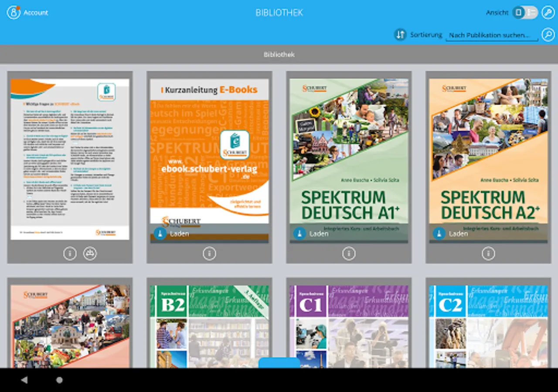The height and width of the screenshot is (392, 558).
Task: Open the Erkundungen C1 book cover
Action: (349, 327)
